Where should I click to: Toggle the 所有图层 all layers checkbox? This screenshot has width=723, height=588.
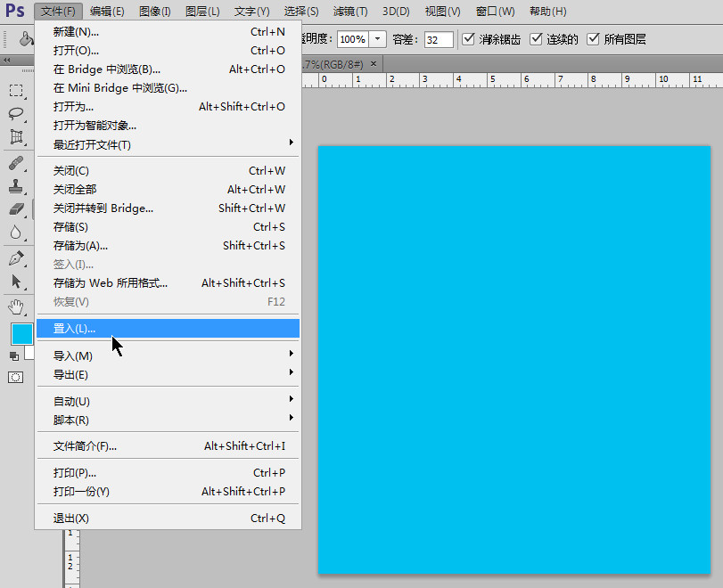593,39
